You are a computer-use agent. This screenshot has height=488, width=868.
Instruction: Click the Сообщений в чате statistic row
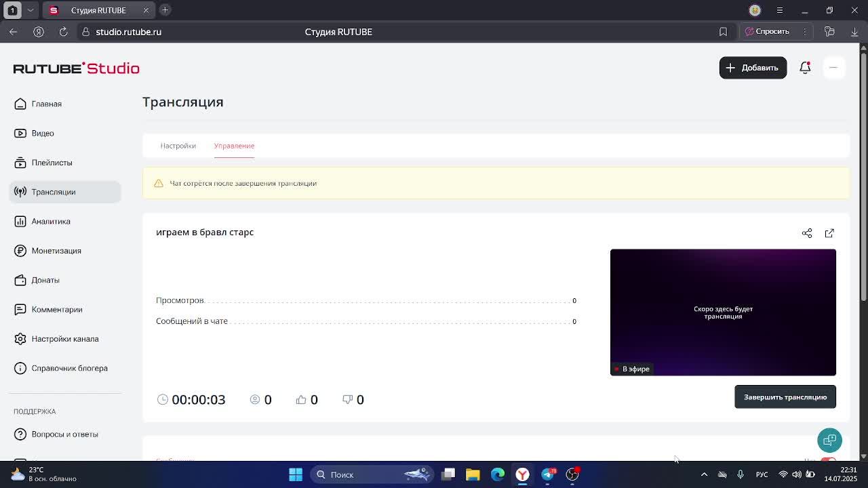pyautogui.click(x=366, y=321)
